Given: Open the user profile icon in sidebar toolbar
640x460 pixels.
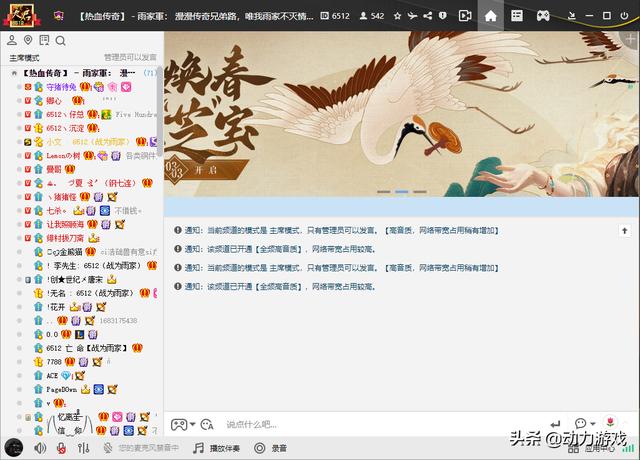Looking at the screenshot, I should click(12, 40).
